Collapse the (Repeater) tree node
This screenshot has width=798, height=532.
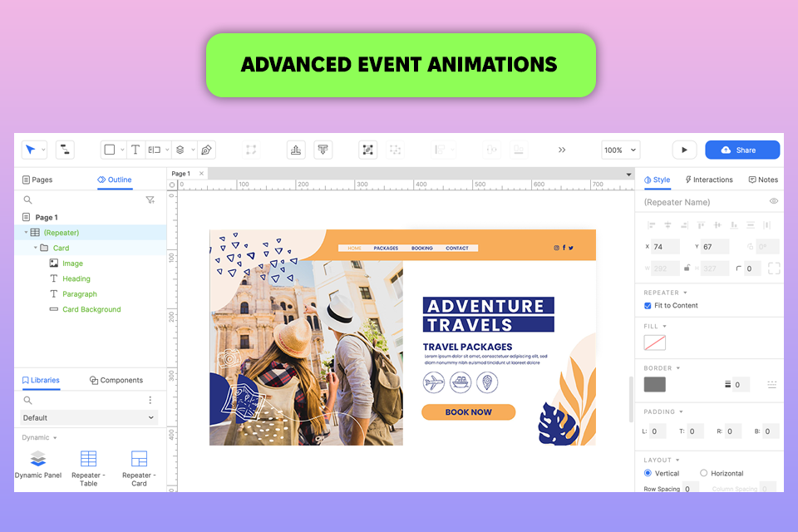26,232
